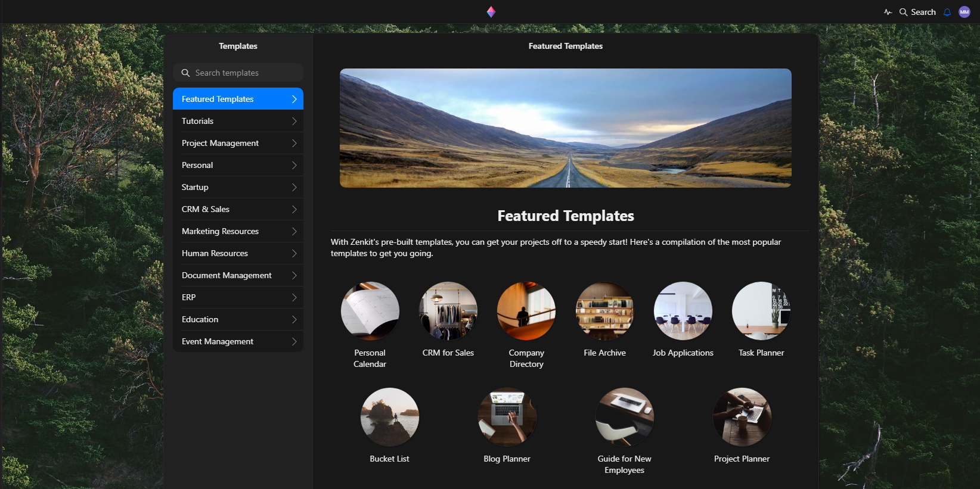
Task: Open the Company Directory template icon
Action: (x=526, y=311)
